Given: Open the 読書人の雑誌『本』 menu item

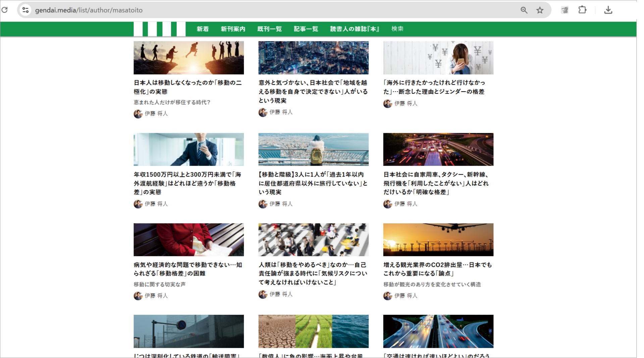Looking at the screenshot, I should 355,29.
